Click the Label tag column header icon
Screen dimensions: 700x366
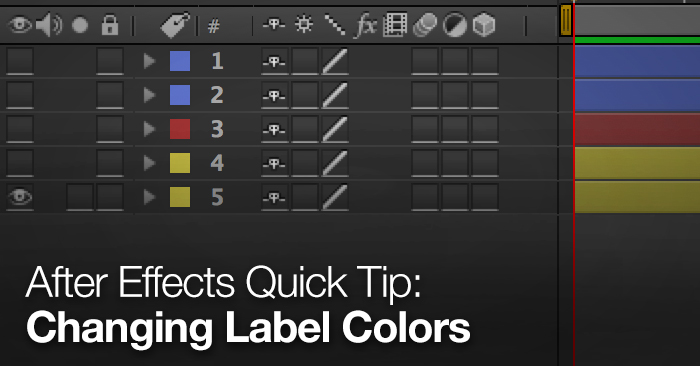175,25
